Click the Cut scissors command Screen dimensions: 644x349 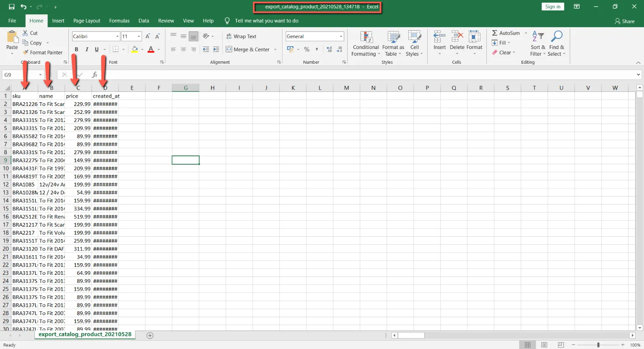pyautogui.click(x=30, y=33)
